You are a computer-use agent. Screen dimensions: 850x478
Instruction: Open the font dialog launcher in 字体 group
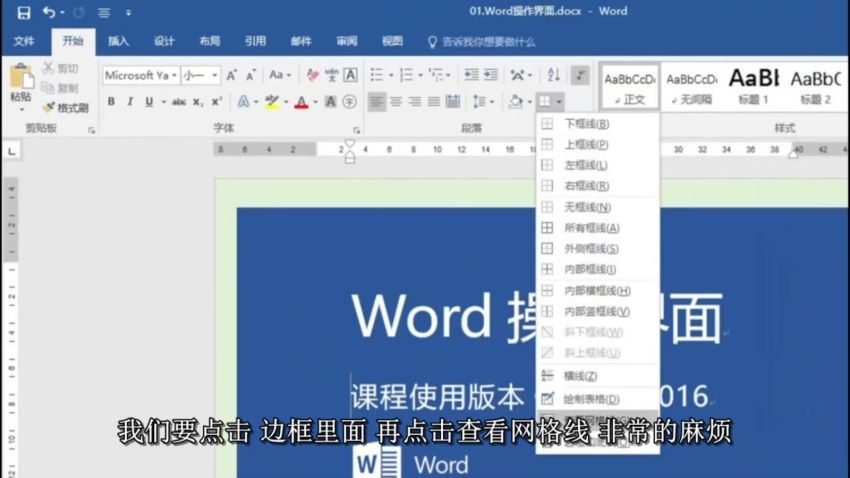click(x=356, y=130)
